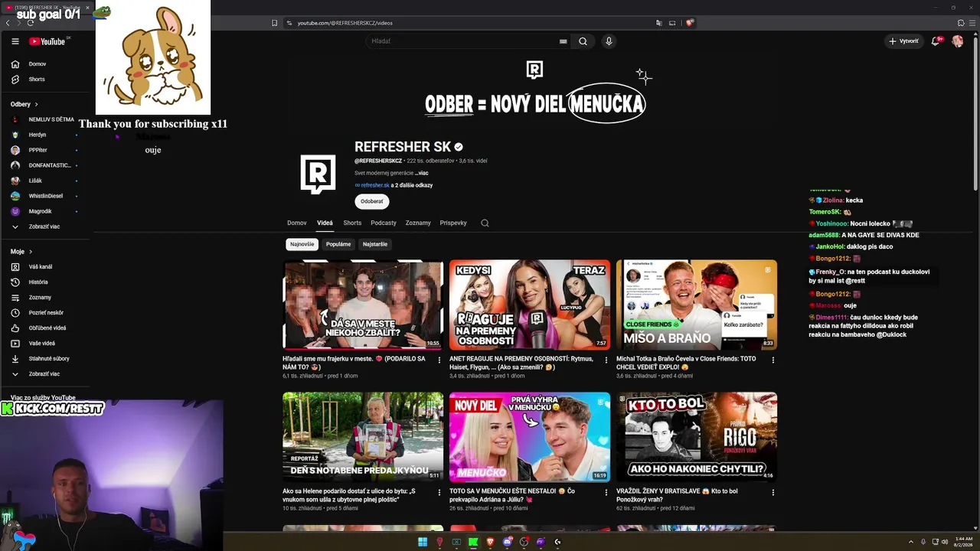This screenshot has height=551, width=980.
Task: Open Brave Shields icon in address bar
Action: click(x=689, y=23)
